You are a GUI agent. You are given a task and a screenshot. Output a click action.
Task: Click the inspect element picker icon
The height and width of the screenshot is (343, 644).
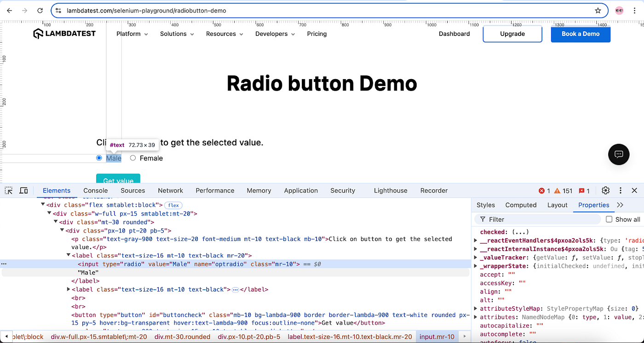tap(9, 190)
